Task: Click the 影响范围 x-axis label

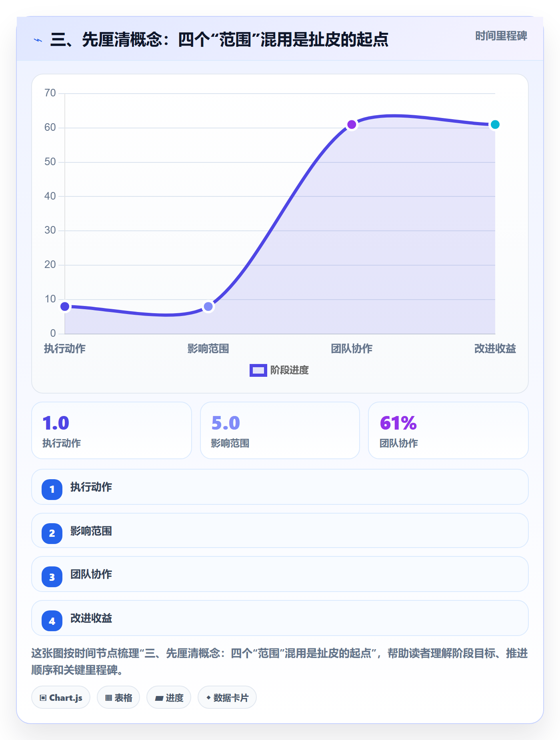Action: point(208,349)
